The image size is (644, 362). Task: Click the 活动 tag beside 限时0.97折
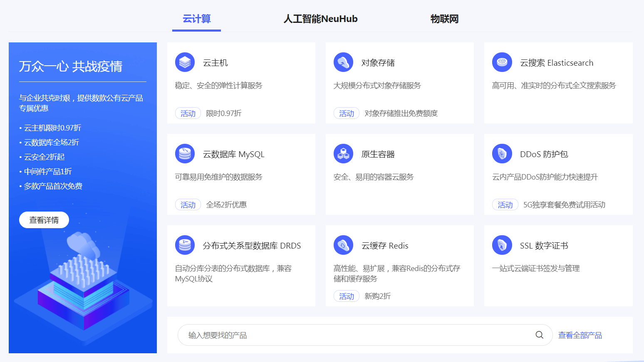pyautogui.click(x=188, y=113)
